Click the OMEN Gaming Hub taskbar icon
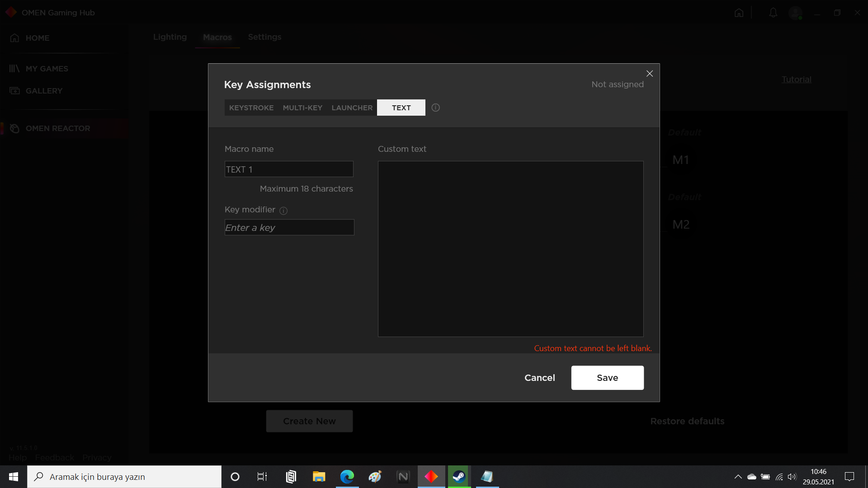The image size is (868, 488). click(x=431, y=477)
